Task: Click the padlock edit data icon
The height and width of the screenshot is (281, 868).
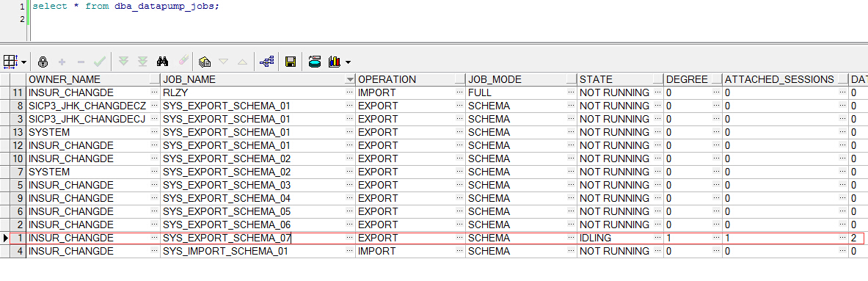Action: click(x=43, y=62)
